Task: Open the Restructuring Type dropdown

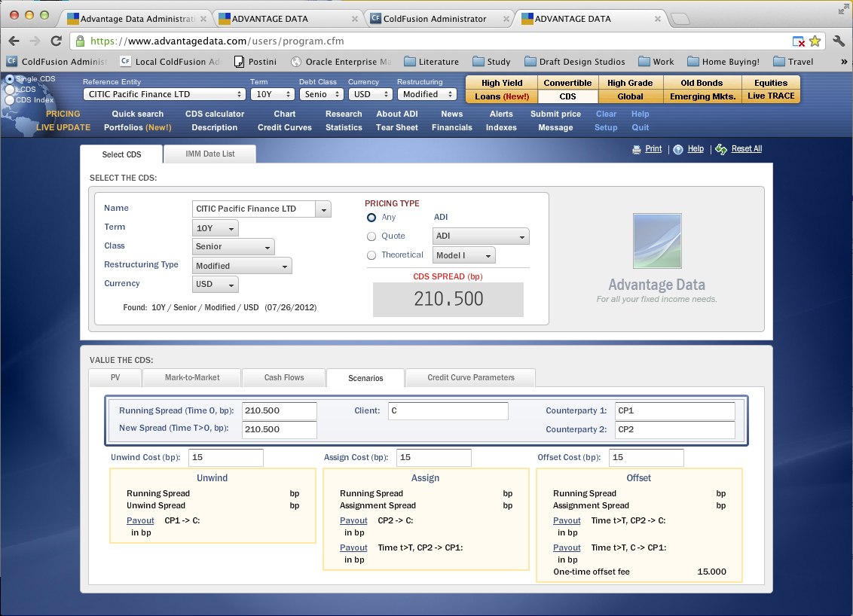Action: [x=242, y=266]
